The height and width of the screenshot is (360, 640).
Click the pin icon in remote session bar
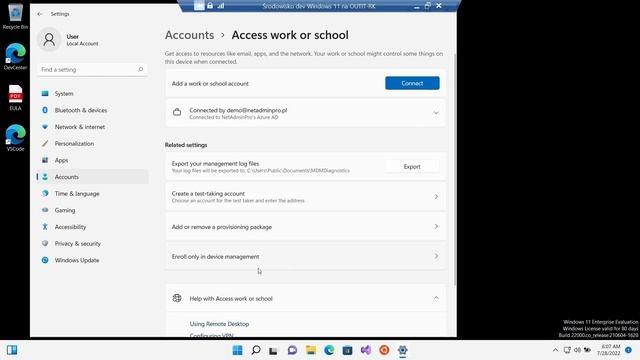199,6
